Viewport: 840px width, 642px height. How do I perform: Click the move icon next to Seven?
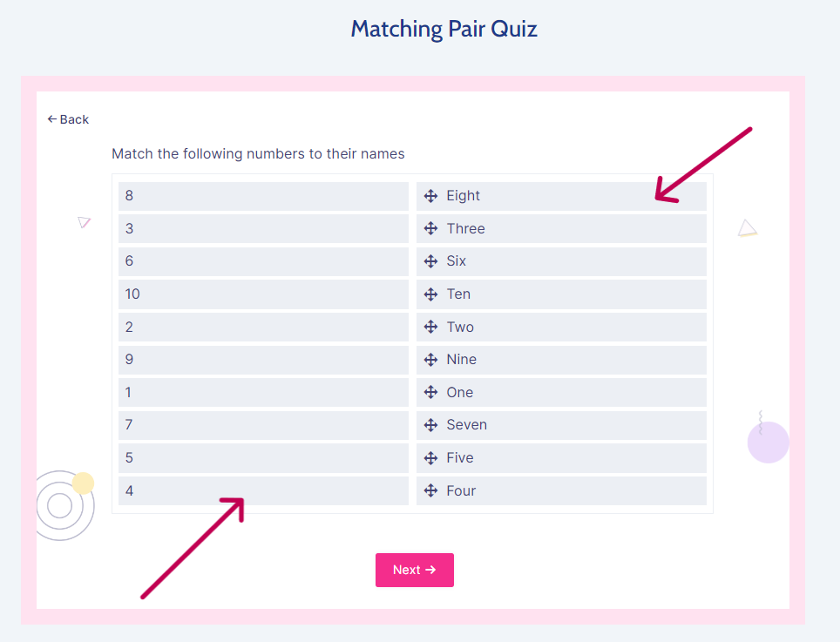pos(430,425)
